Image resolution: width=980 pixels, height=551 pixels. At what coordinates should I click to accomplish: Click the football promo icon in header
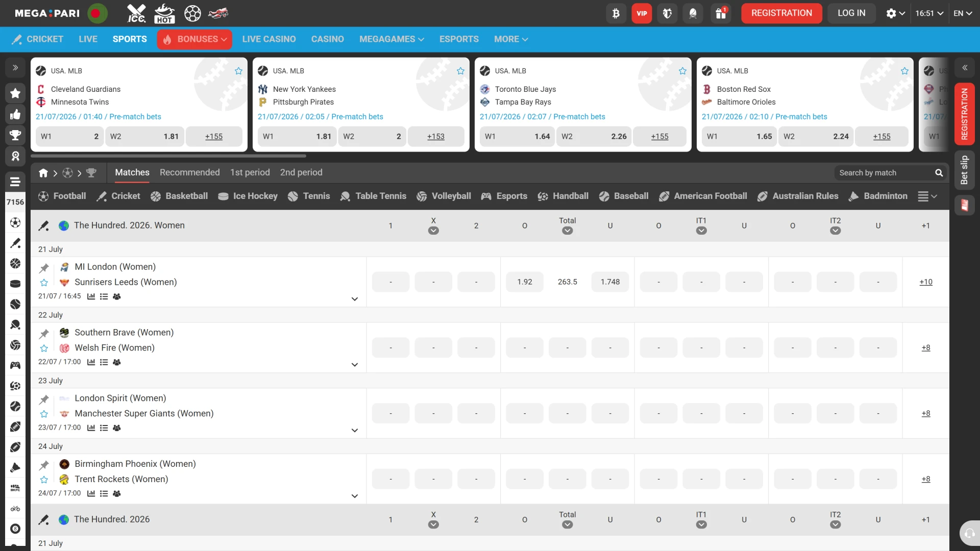192,13
